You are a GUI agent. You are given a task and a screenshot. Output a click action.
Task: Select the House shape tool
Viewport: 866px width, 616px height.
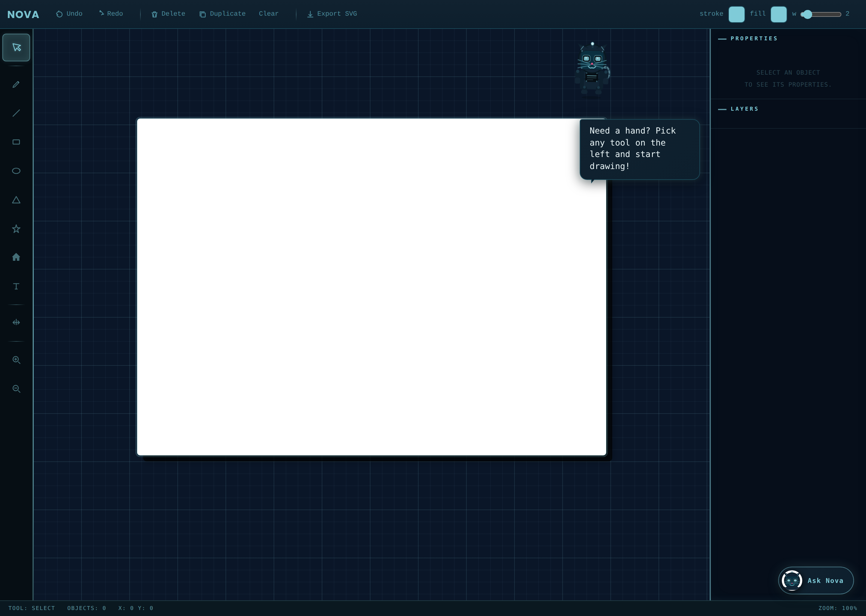click(x=16, y=257)
